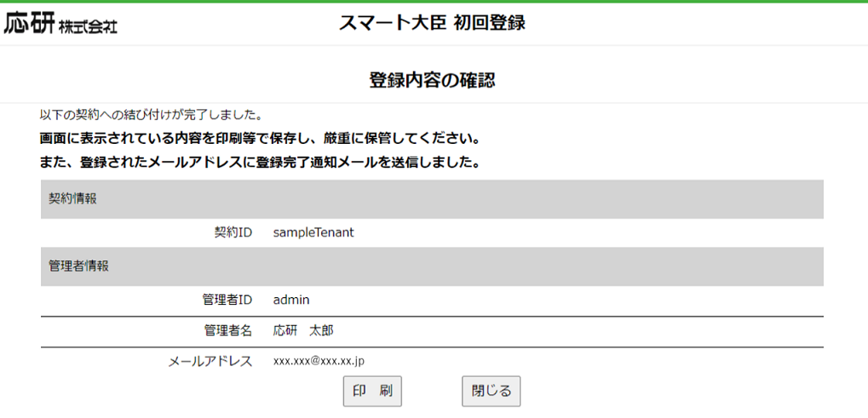Screen dimensions: 868x418
Task: Click the bold notice about the completion notification email
Action: click(x=260, y=163)
